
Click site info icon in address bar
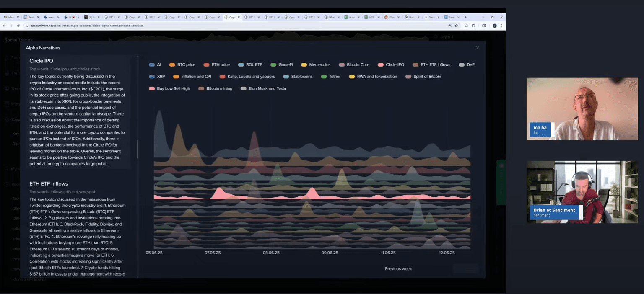(x=26, y=26)
